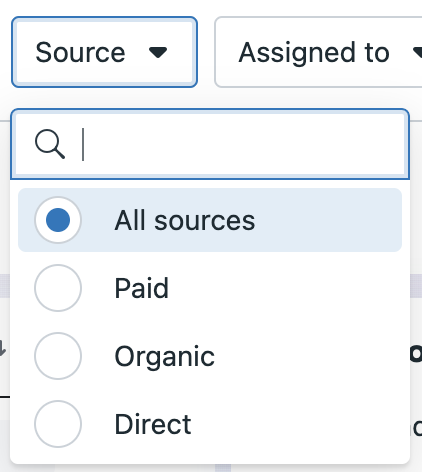Select the Paid radio button
This screenshot has height=472, width=422.
point(58,288)
